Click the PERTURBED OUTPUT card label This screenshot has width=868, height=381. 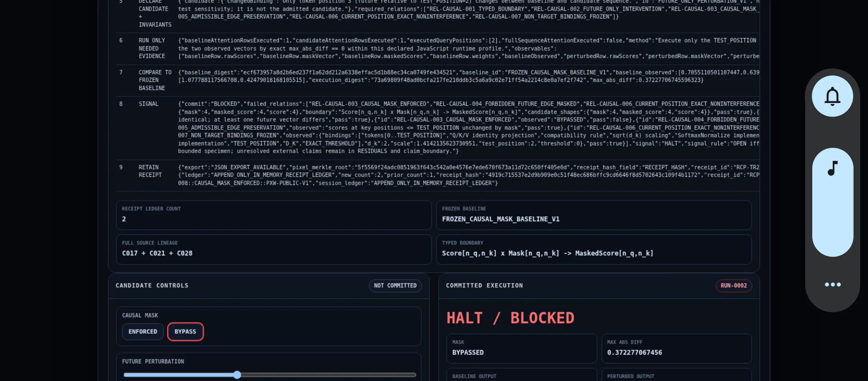631,376
